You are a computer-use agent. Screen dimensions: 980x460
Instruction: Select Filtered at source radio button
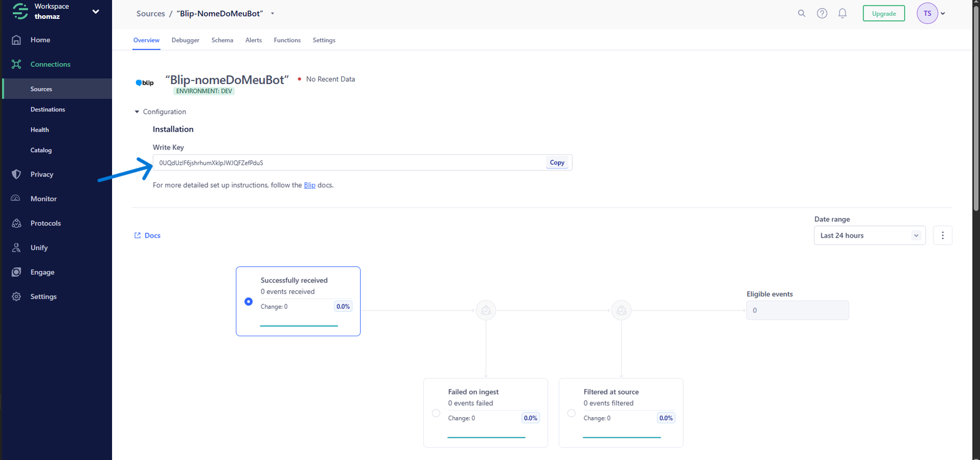(571, 413)
